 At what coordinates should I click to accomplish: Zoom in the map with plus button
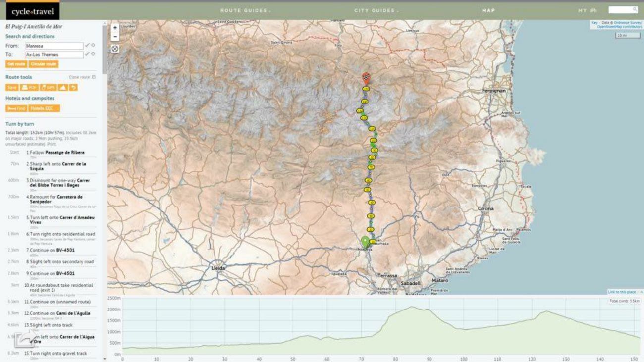(115, 28)
